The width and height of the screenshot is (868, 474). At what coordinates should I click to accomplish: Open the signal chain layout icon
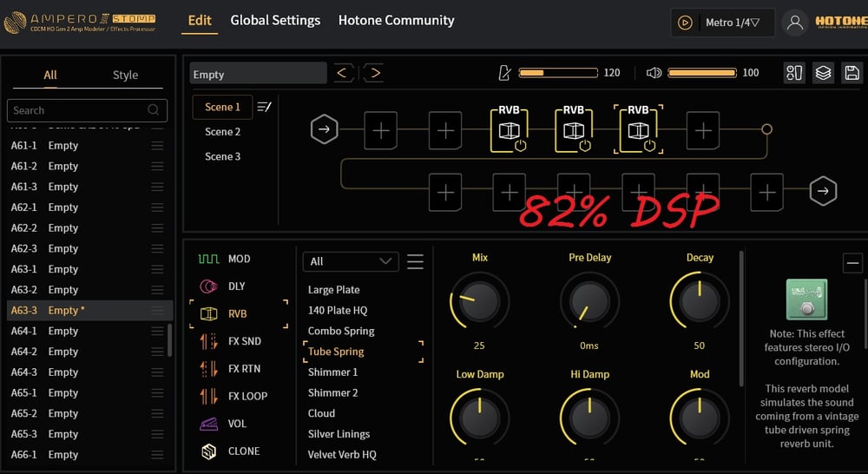point(794,73)
